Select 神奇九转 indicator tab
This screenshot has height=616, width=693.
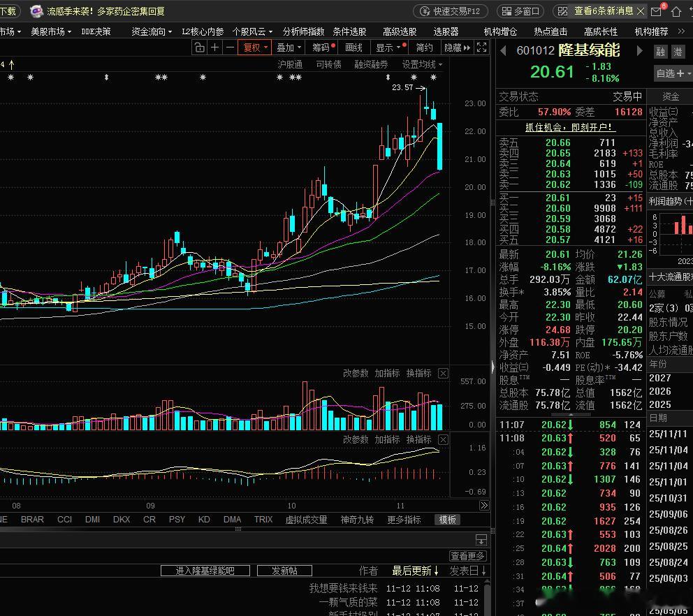(357, 519)
